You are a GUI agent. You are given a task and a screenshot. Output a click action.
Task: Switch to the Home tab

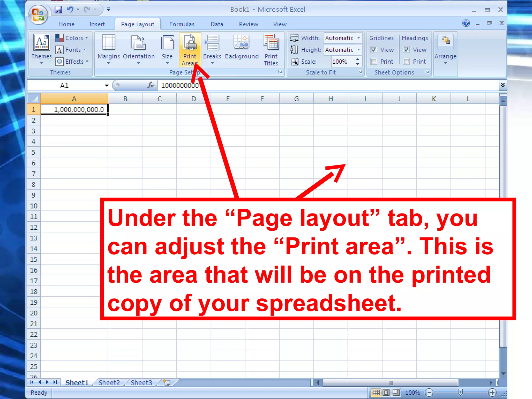(66, 24)
